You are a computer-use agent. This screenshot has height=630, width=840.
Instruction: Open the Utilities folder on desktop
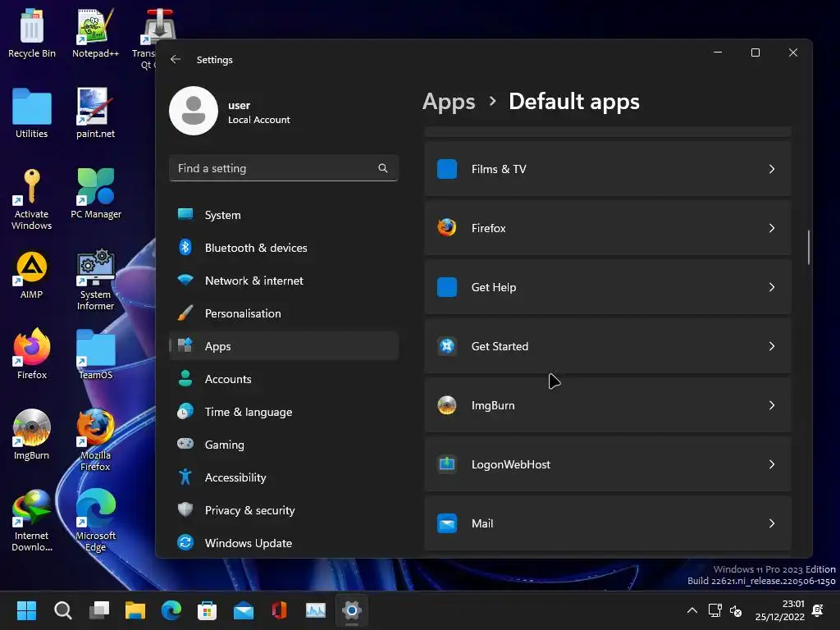(32, 113)
